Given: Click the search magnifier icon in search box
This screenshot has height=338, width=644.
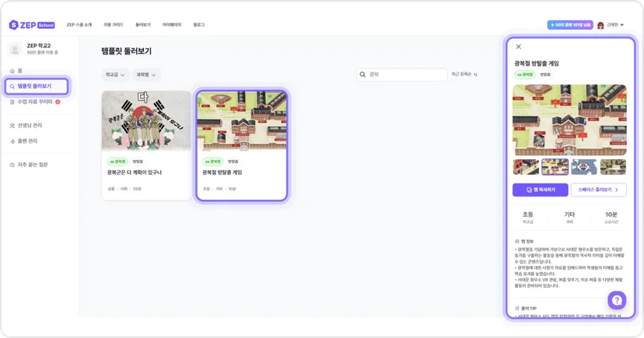Looking at the screenshot, I should click(362, 75).
